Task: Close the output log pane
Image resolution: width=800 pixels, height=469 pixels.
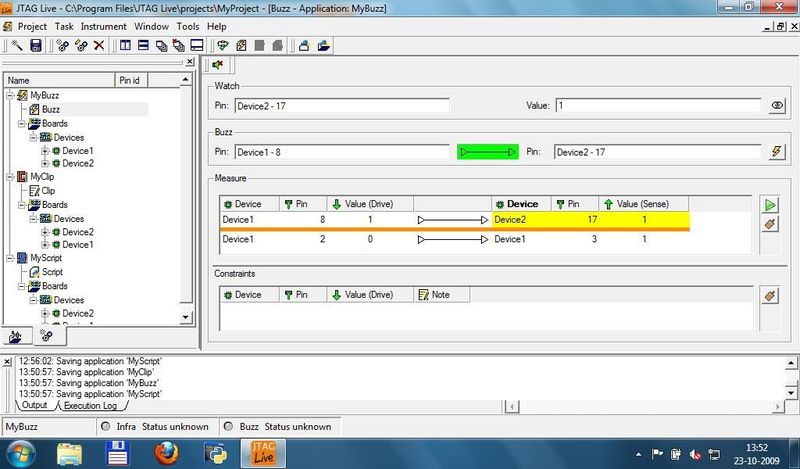Action: pyautogui.click(x=7, y=361)
